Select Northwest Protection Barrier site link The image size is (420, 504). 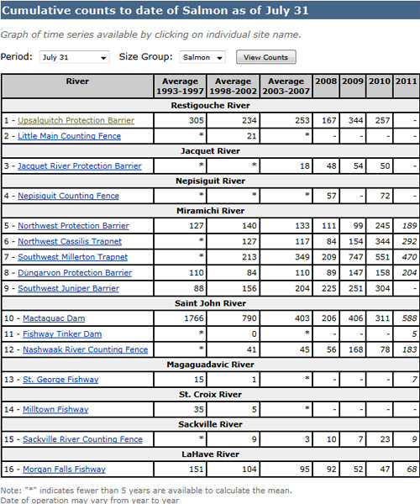[x=73, y=226]
